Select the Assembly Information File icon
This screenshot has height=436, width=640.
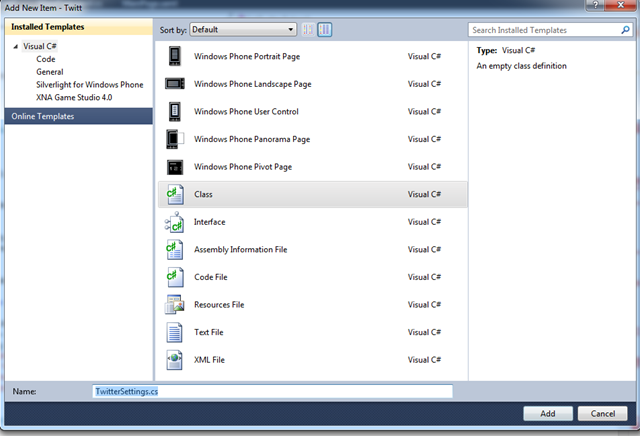(x=175, y=249)
